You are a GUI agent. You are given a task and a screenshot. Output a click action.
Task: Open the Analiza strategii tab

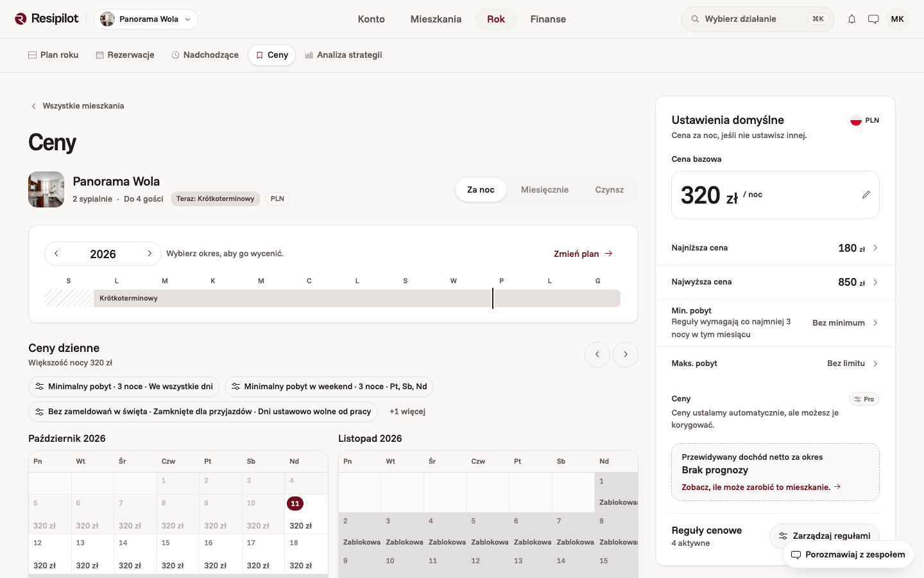(x=343, y=55)
